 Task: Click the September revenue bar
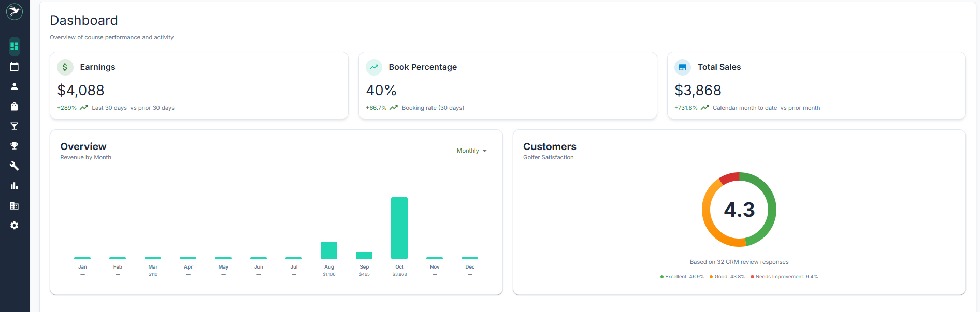[x=364, y=256]
